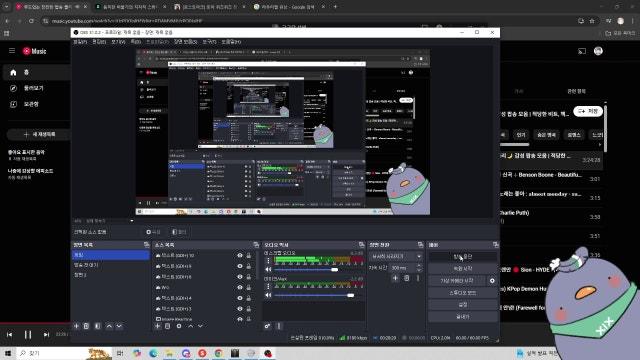640x360 pixels.
Task: Open advanced audio settings gear in mixer
Action: pos(267,326)
